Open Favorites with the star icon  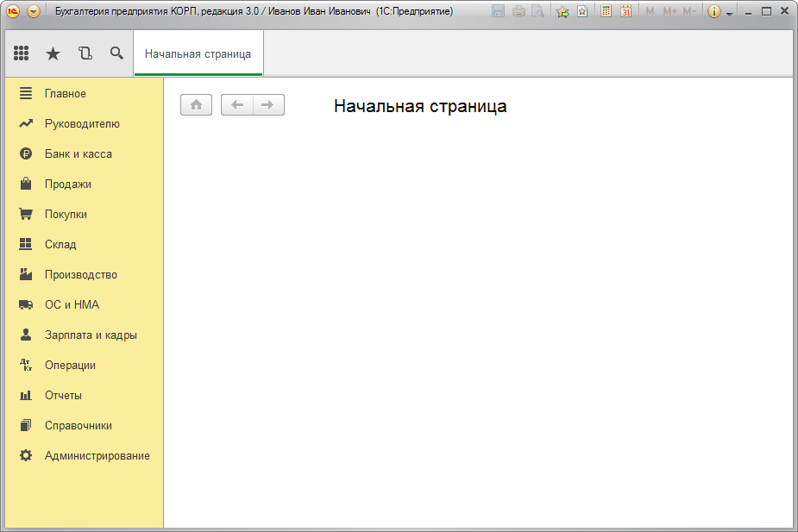point(53,53)
